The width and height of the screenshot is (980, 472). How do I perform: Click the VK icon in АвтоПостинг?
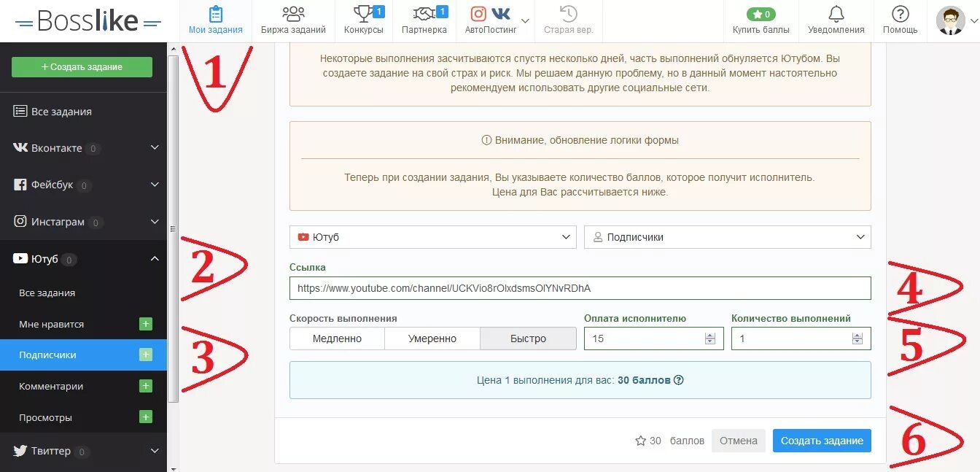pos(501,14)
